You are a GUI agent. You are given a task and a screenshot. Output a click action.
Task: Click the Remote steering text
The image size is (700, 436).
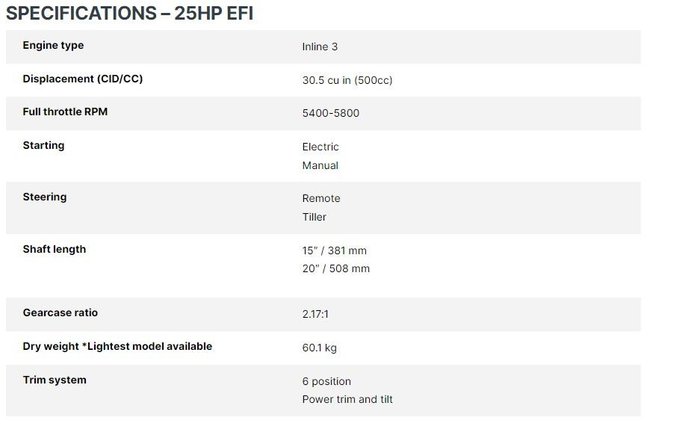(x=321, y=199)
